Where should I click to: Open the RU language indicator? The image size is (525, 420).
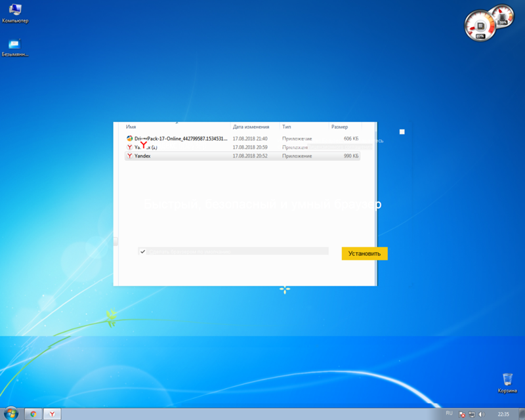[x=449, y=413]
